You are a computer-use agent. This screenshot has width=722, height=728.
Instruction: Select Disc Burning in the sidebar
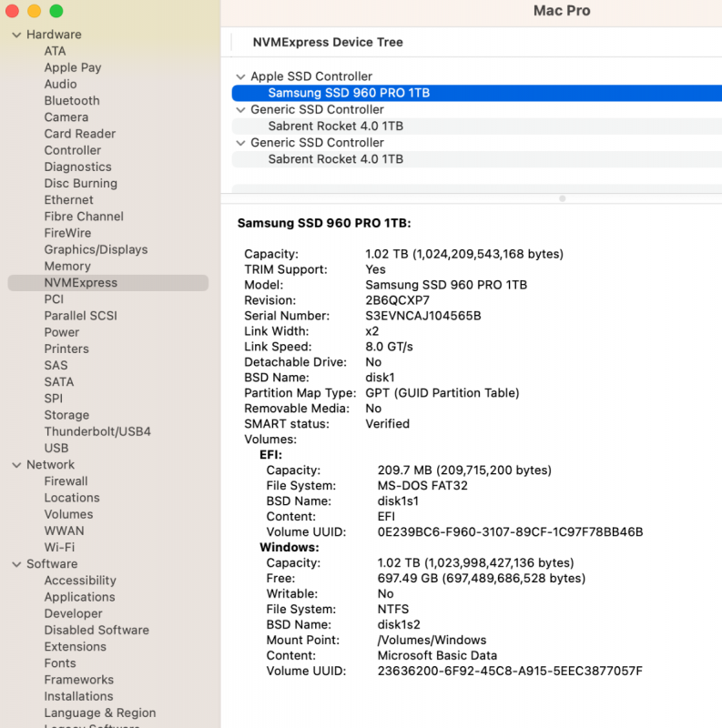point(80,184)
